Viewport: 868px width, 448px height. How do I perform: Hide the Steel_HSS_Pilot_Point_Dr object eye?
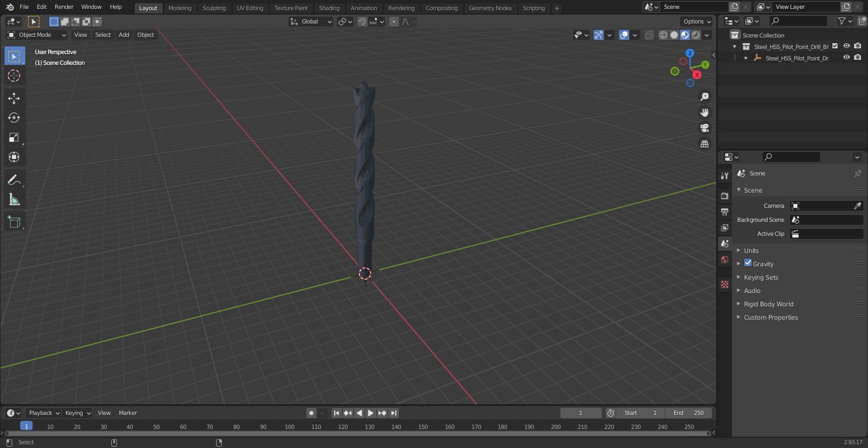[x=846, y=58]
